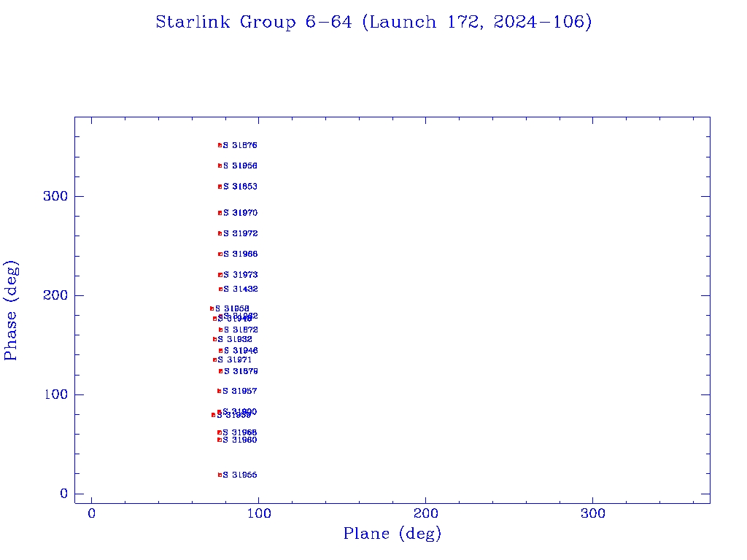Click the satellite label 'S 31946'
Screen dimensions: 747x560
click(x=241, y=351)
